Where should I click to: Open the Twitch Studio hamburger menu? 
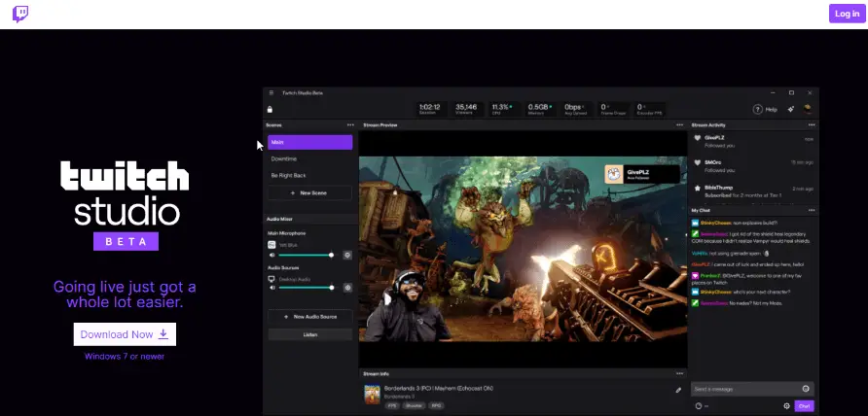271,93
